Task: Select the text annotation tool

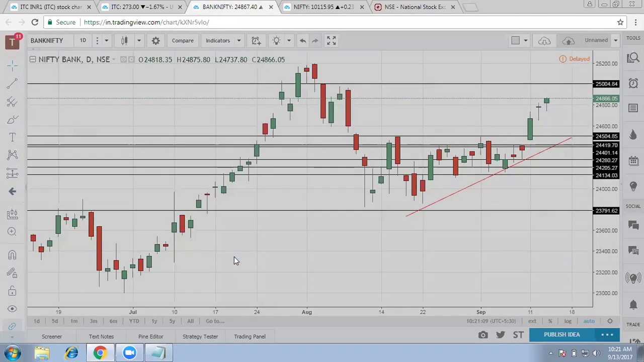Action: pos(13,137)
